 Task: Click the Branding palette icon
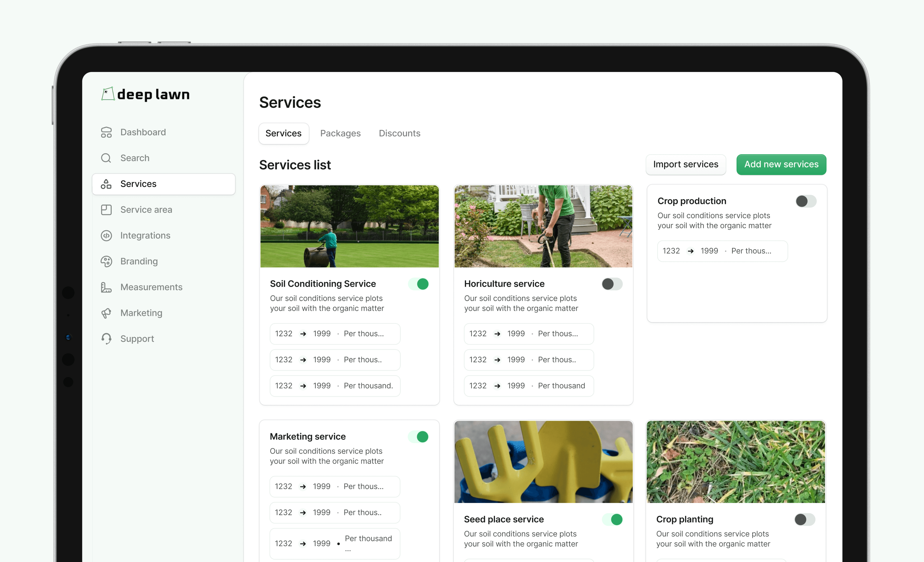[106, 261]
